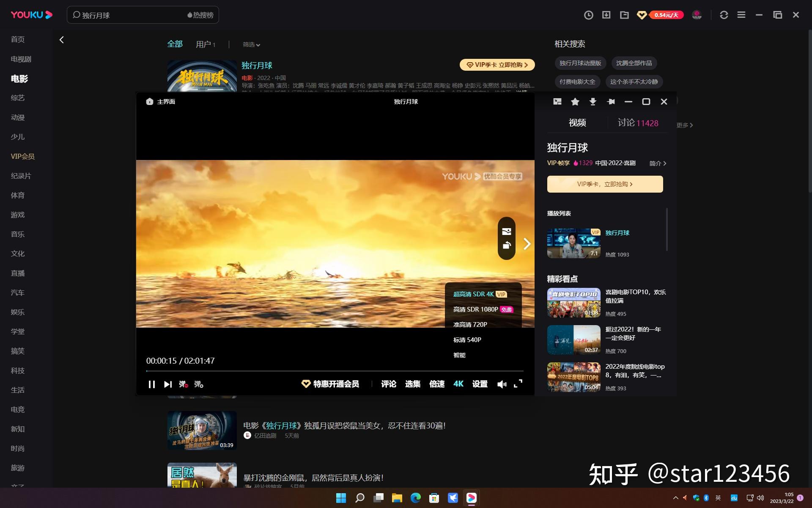
Task: Click the refresh sync icon in top bar
Action: point(724,15)
